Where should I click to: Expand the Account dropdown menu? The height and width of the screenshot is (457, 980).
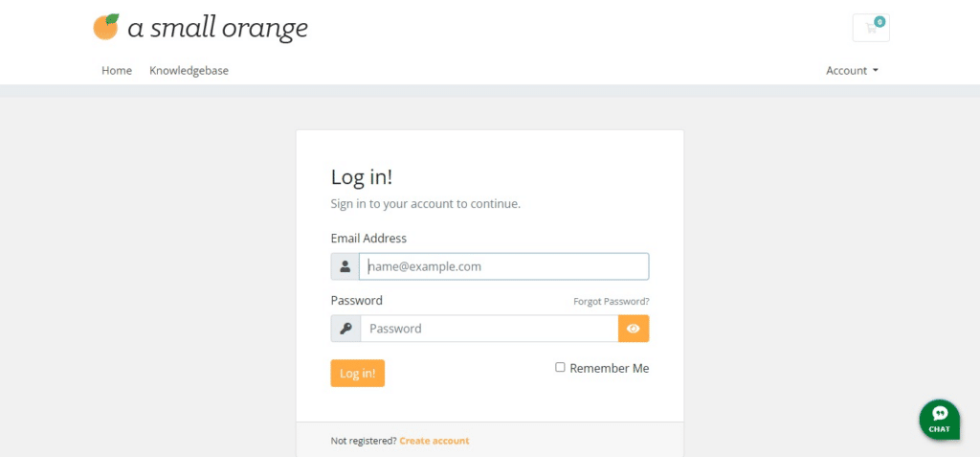pyautogui.click(x=852, y=71)
